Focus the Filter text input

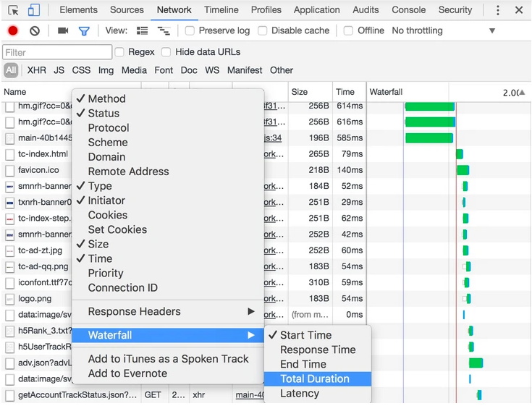point(57,52)
